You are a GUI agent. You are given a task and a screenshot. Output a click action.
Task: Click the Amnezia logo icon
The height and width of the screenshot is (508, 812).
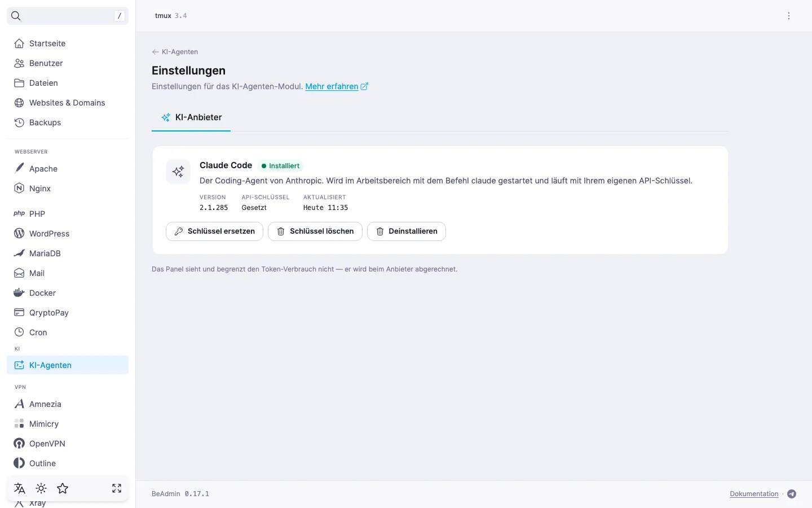pos(19,404)
